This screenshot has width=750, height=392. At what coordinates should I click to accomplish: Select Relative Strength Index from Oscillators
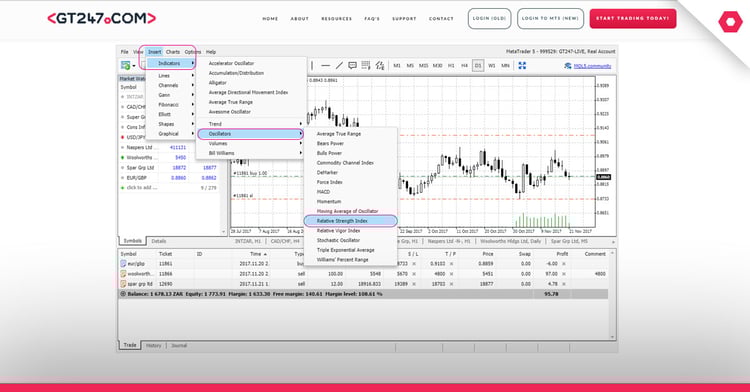(x=350, y=221)
